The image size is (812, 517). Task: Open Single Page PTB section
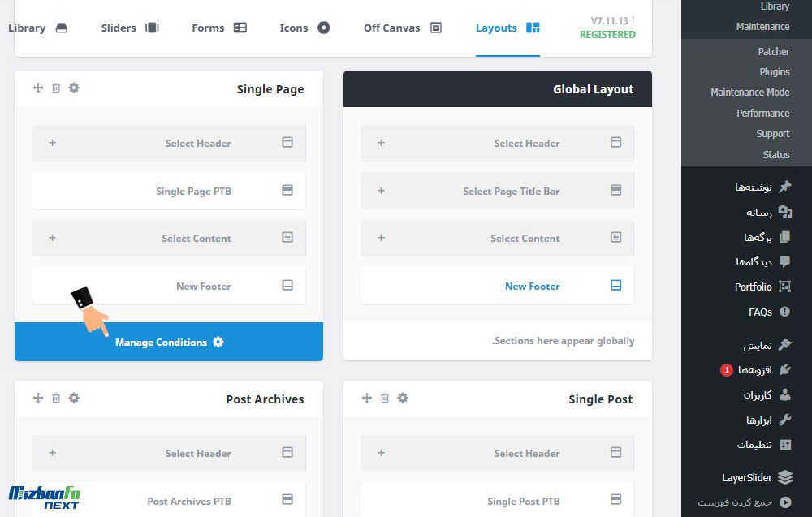pyautogui.click(x=169, y=191)
